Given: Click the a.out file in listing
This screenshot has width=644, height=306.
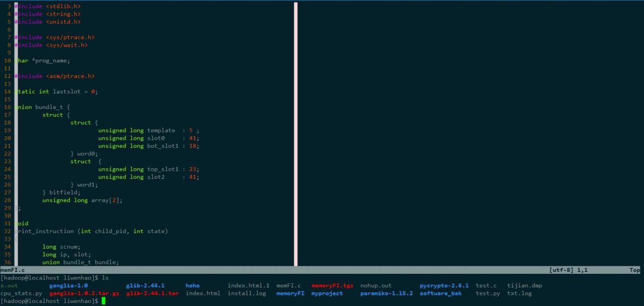Looking at the screenshot, I should coord(9,285).
